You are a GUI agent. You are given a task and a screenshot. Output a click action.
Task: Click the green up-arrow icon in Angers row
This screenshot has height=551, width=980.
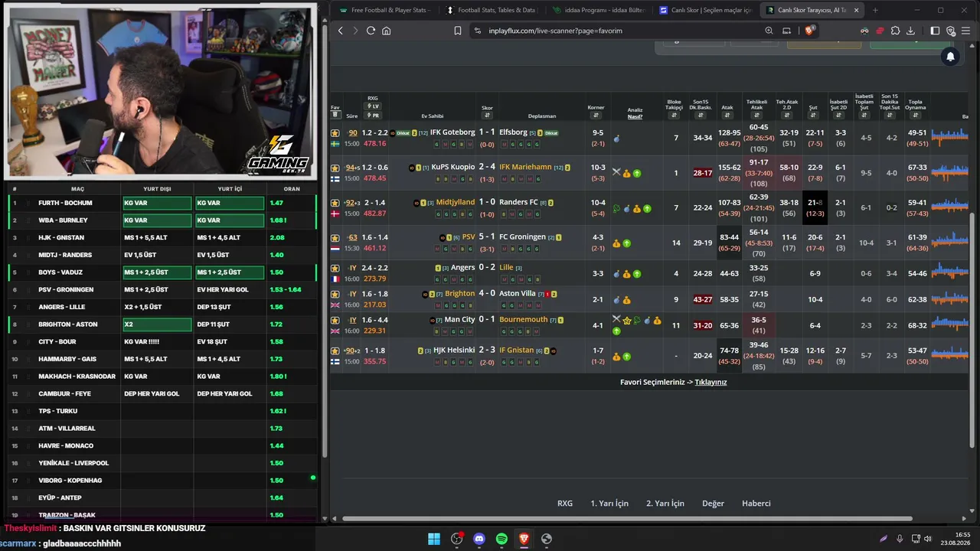[x=637, y=274]
